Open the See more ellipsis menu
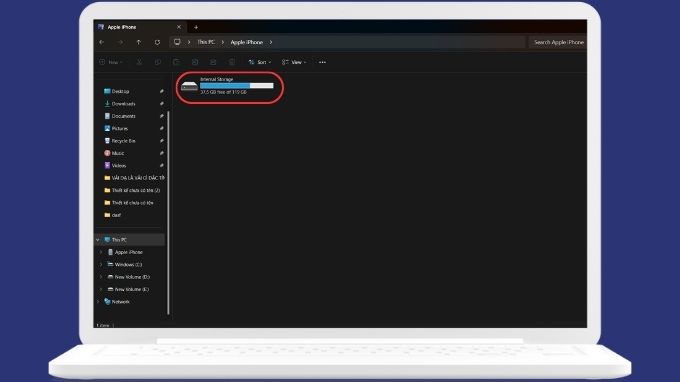This screenshot has width=680, height=382. pyautogui.click(x=322, y=62)
